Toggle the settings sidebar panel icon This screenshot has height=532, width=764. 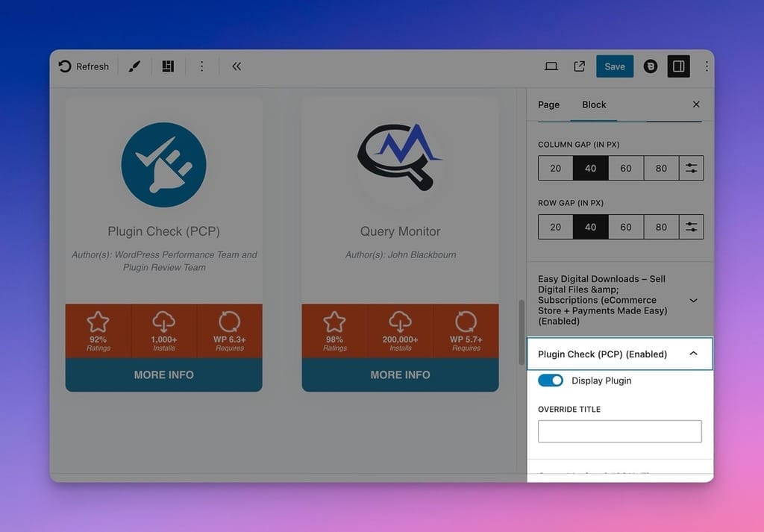pos(678,66)
